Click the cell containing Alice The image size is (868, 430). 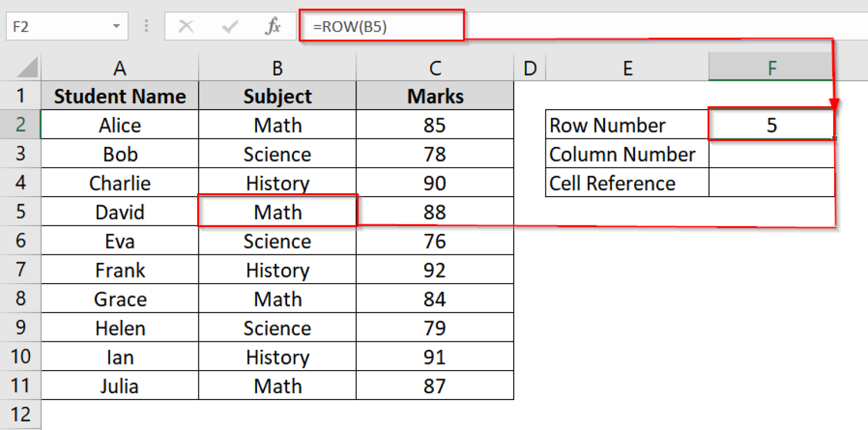[119, 125]
